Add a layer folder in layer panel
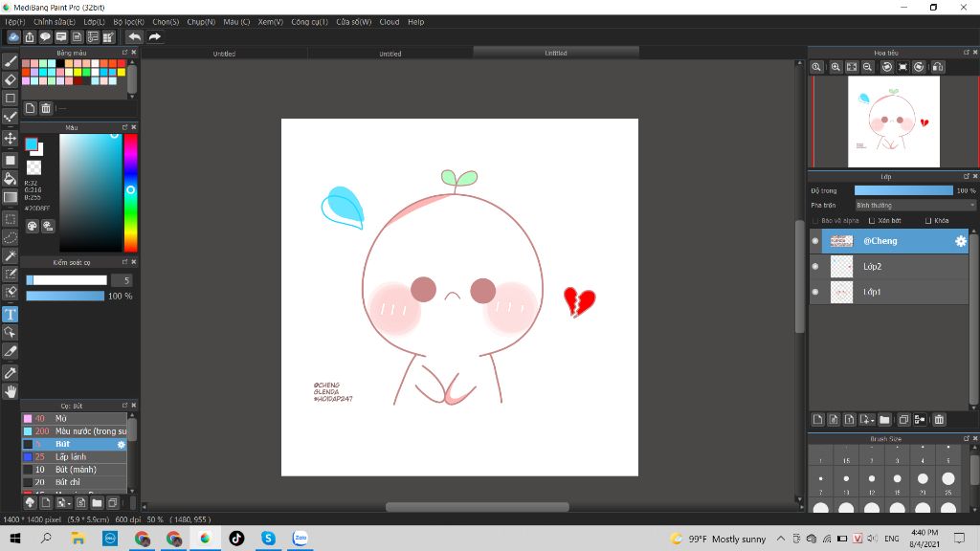Screen dimensions: 980x551 [x=884, y=420]
